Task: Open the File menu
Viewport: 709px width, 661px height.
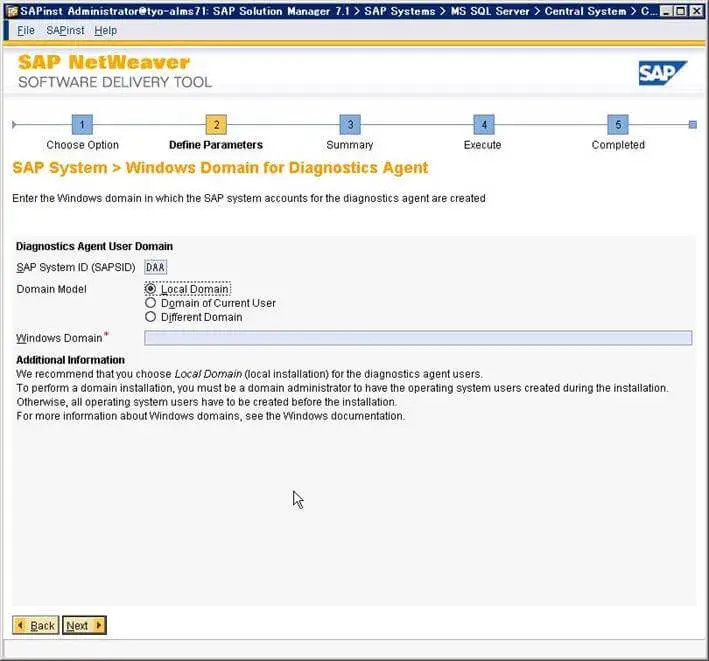Action: pos(26,30)
